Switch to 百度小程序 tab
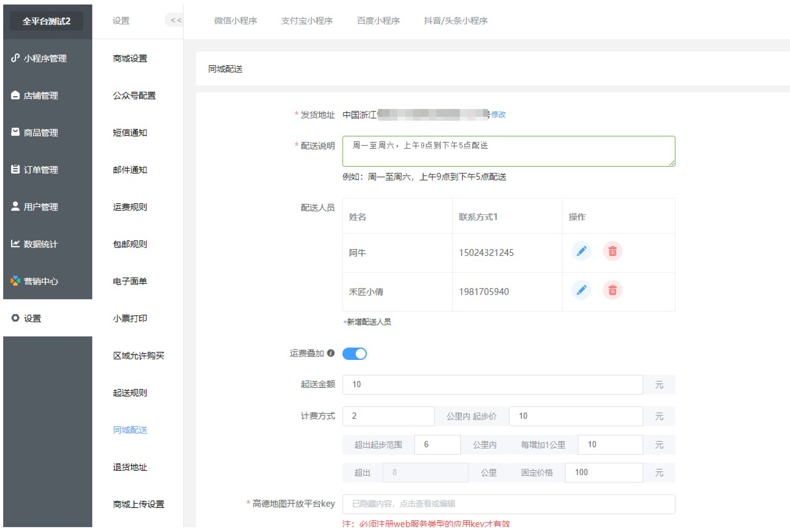 click(378, 21)
